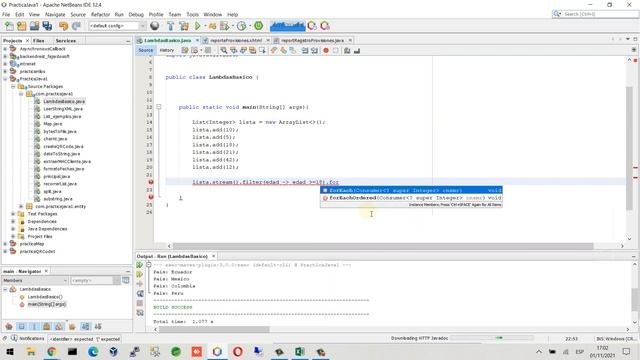The image size is (640, 360).
Task: Click the Re-run icon in Output panel
Action: (140, 265)
